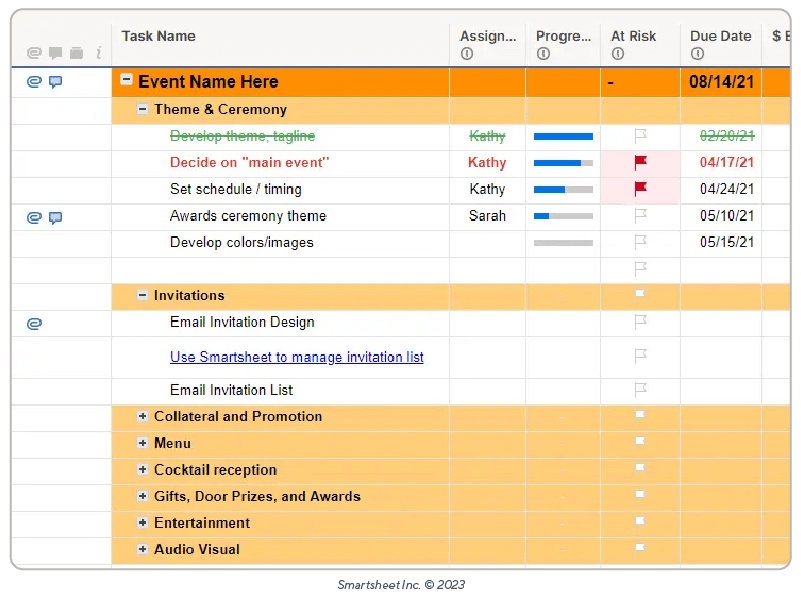Viewport: 801px width, 601px height.
Task: Expand the Collateral and Promotion section
Action: click(142, 416)
